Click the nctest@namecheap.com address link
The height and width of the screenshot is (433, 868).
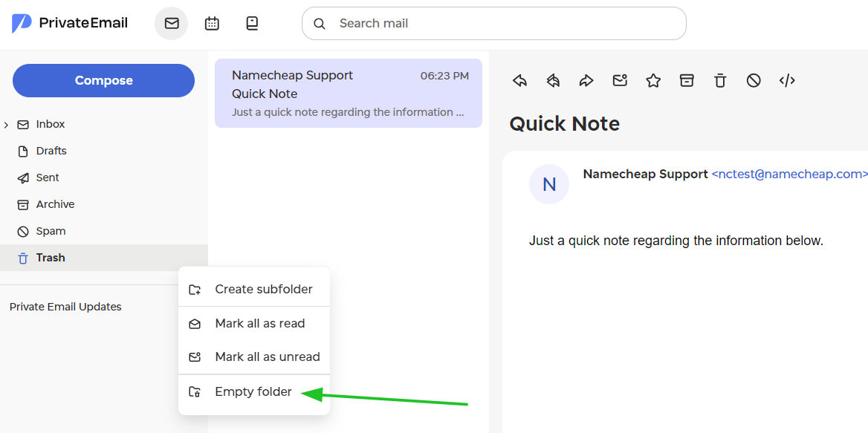point(789,175)
